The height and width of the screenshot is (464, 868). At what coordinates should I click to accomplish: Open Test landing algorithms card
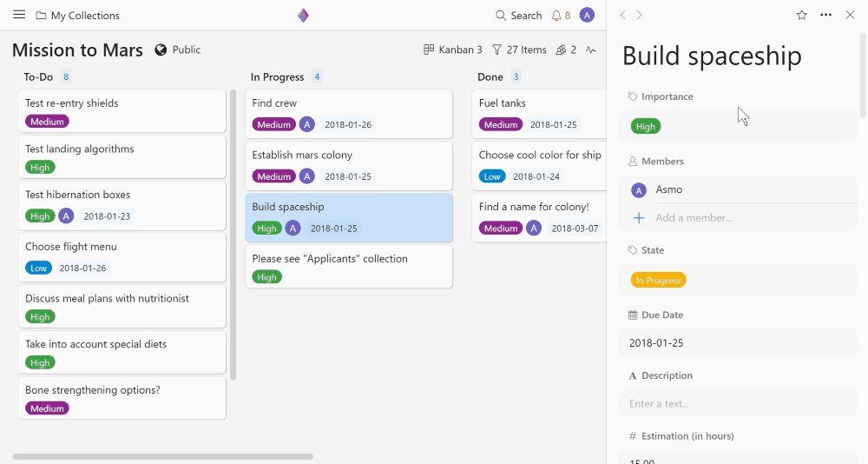pos(122,157)
